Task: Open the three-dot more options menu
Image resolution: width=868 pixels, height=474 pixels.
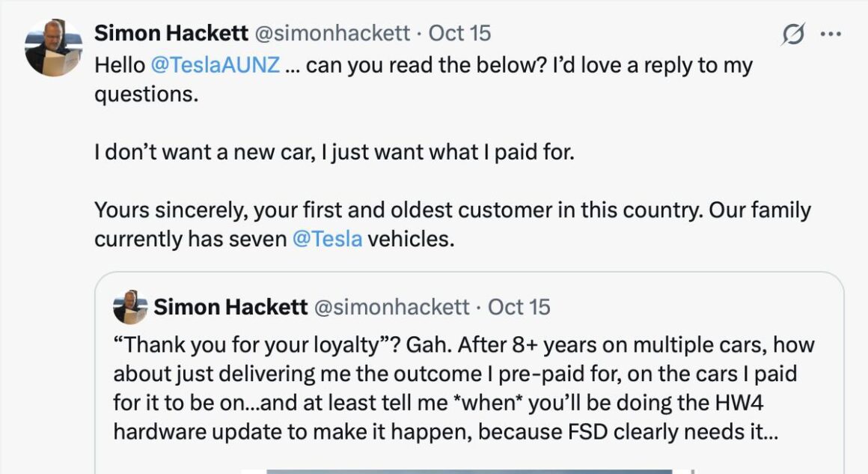Action: pos(832,34)
